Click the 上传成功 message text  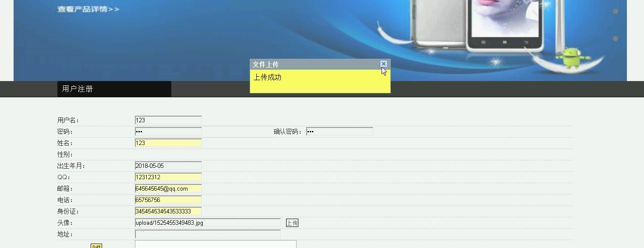267,78
